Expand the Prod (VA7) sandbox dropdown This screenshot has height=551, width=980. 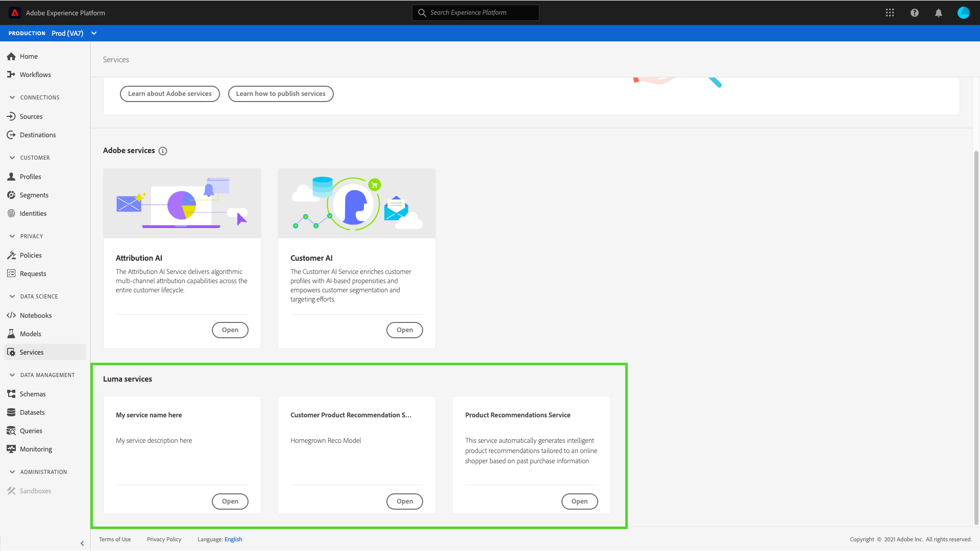pyautogui.click(x=94, y=33)
